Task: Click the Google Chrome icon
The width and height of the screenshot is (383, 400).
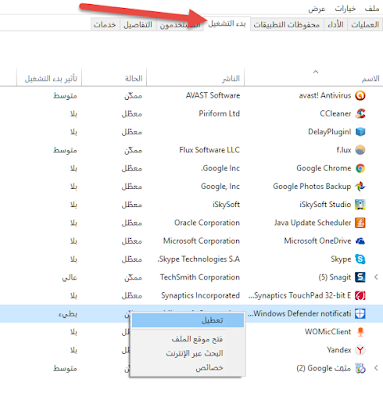Action: click(x=360, y=168)
